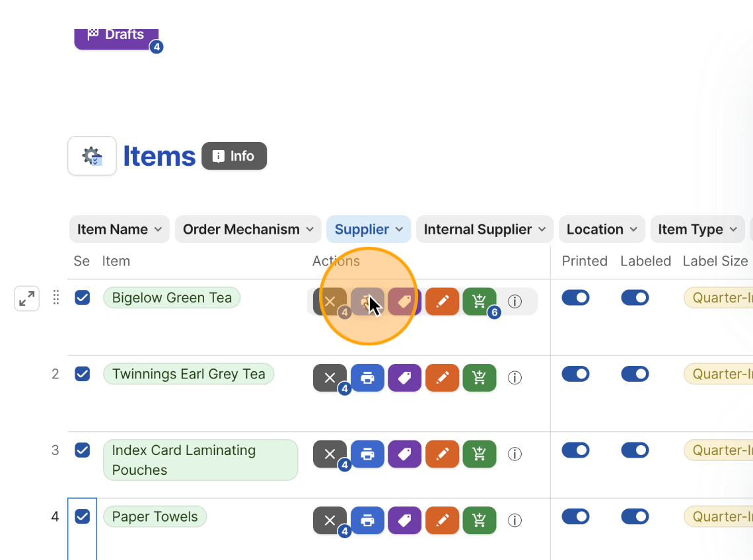Open the Order Mechanism dropdown

(248, 229)
